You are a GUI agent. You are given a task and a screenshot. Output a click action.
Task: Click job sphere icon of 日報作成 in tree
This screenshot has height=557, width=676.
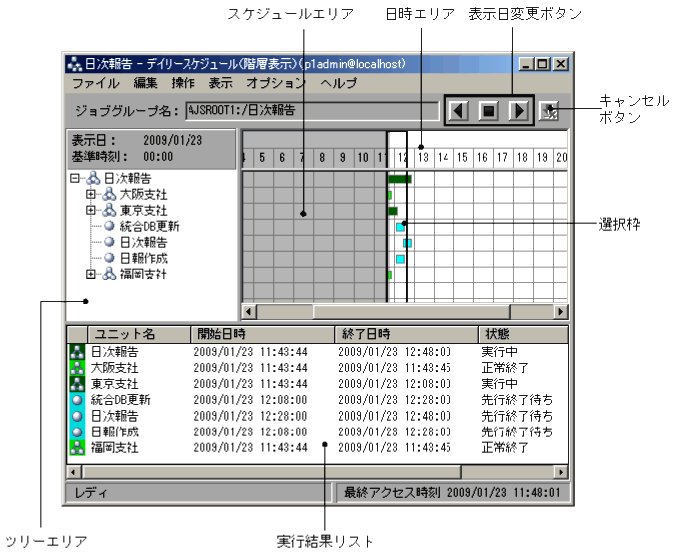coord(110,258)
